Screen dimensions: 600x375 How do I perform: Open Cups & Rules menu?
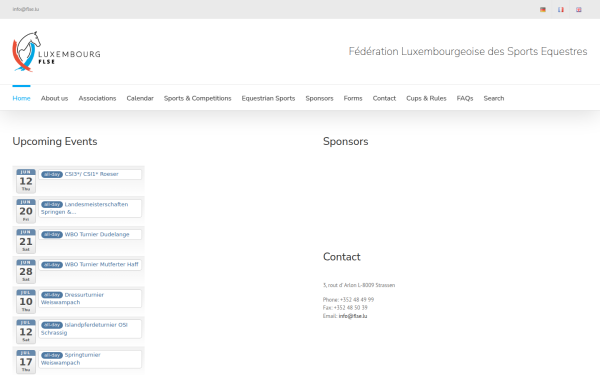(x=426, y=98)
